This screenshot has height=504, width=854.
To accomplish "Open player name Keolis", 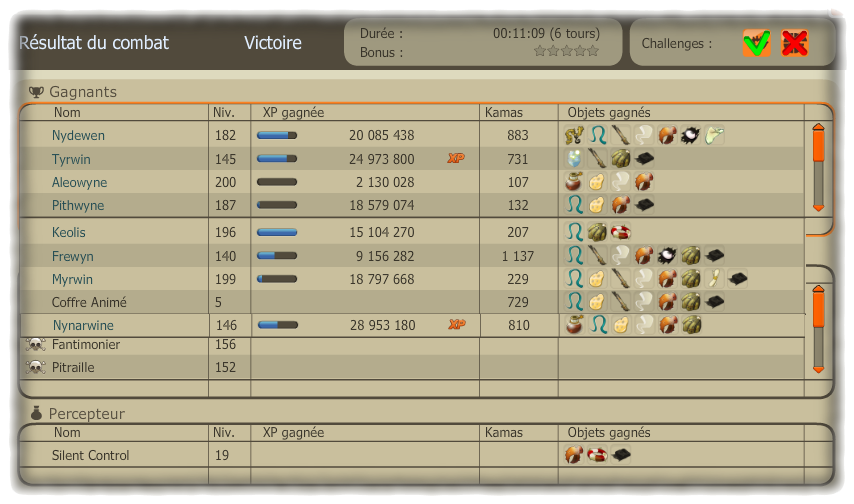I will 69,233.
